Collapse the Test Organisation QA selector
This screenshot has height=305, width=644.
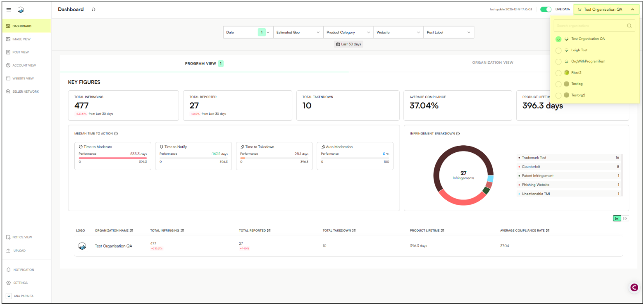(x=606, y=10)
